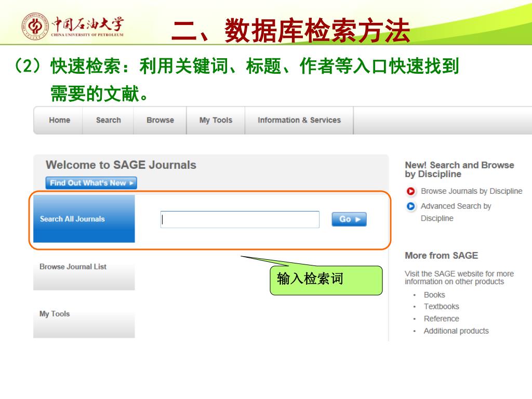Screen dimensions: 532x399
Task: Click the Welcome to SAGE Journals heading
Action: coord(121,165)
